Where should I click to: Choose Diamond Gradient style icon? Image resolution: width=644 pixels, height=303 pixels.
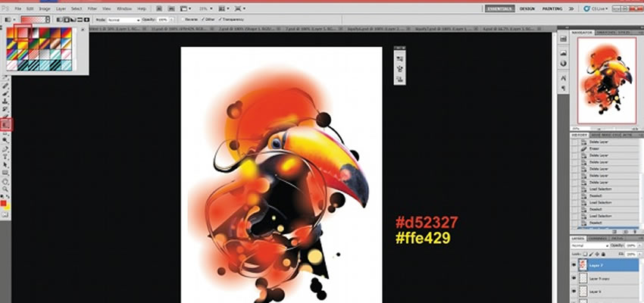[86, 20]
